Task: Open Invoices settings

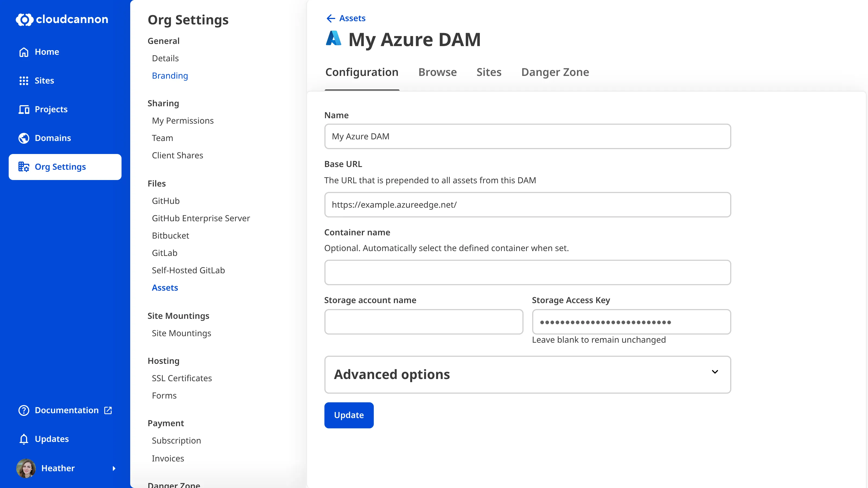Action: [168, 459]
